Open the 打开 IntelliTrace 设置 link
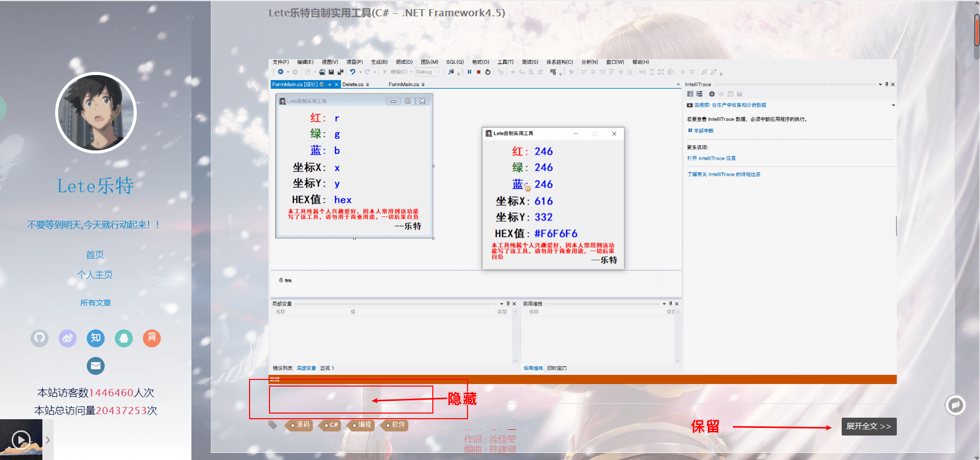Image resolution: width=980 pixels, height=460 pixels. click(x=712, y=158)
